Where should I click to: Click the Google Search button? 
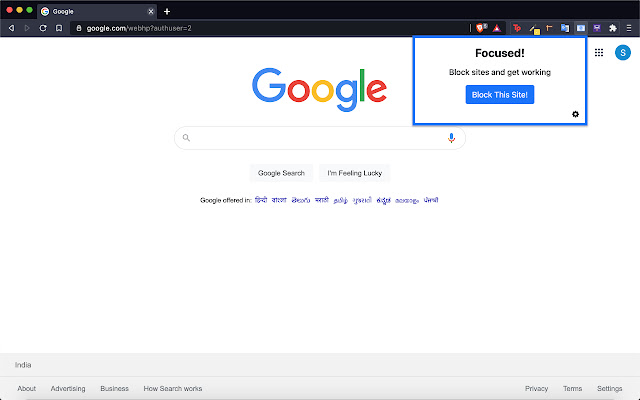coord(281,173)
